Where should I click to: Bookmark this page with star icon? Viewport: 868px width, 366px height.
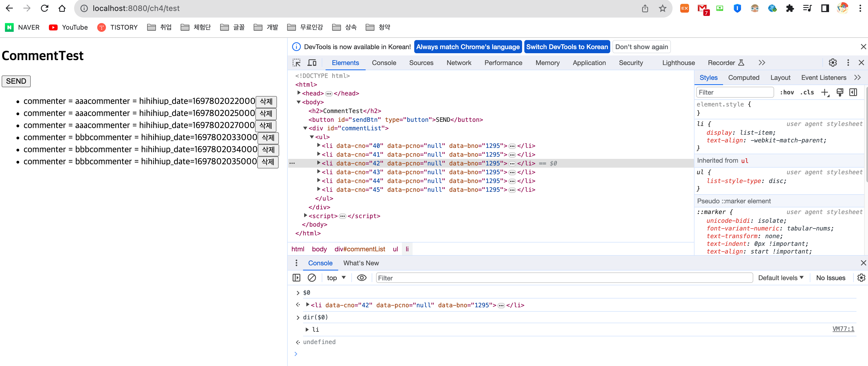662,9
